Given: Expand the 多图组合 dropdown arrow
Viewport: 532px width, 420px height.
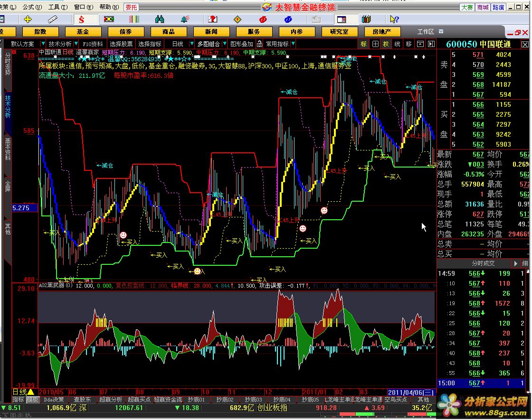Looking at the screenshot, I should (224, 44).
